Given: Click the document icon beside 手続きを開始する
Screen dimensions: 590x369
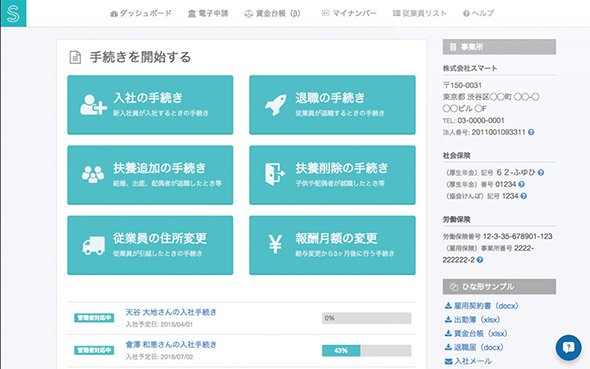Looking at the screenshot, I should coord(75,58).
